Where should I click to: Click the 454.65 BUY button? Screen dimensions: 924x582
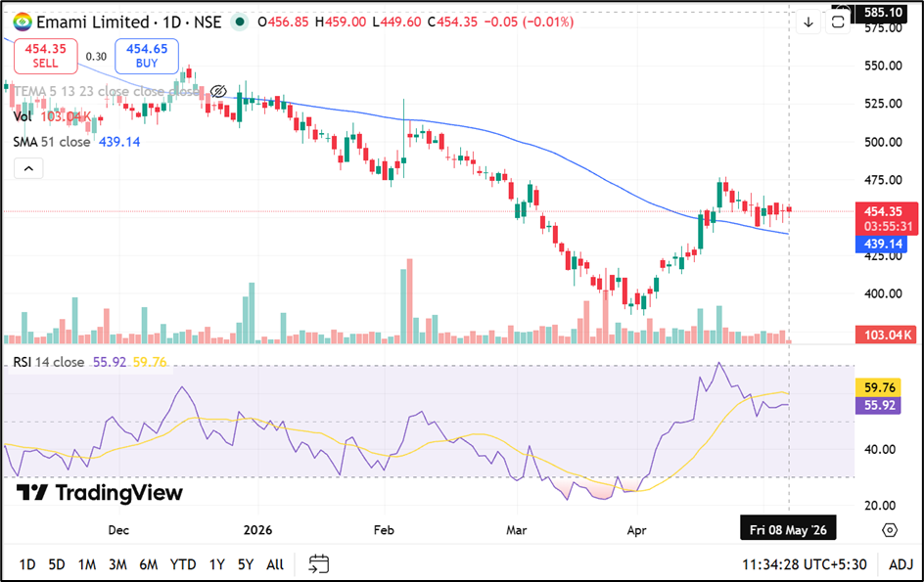pos(147,56)
